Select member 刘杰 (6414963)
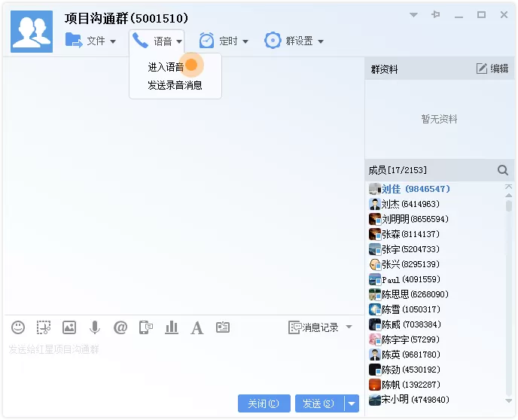518x420 pixels. coord(436,204)
